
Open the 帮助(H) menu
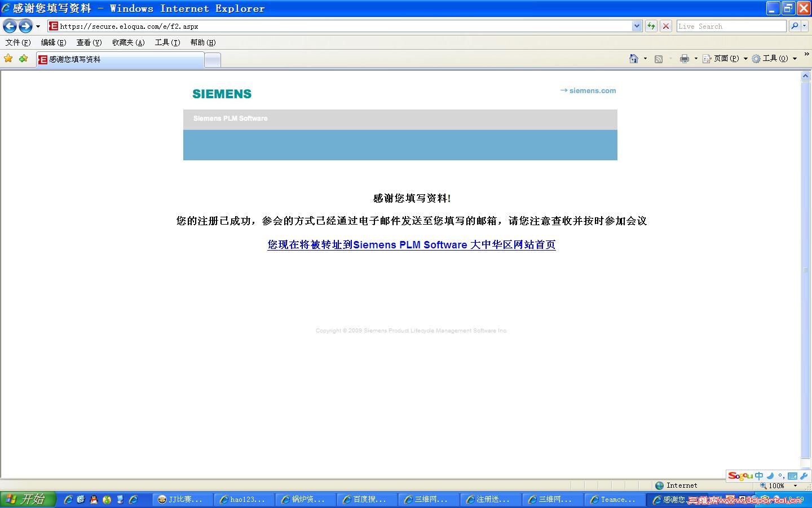[x=203, y=42]
